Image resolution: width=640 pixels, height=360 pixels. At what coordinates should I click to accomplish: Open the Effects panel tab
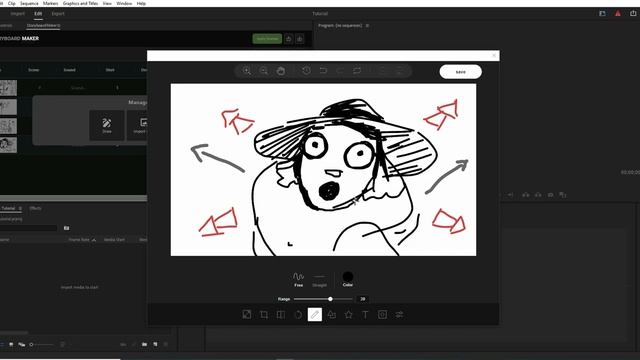36,208
